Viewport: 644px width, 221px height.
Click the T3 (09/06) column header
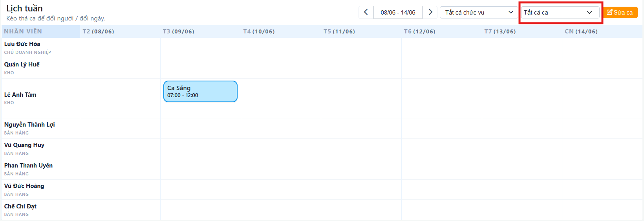point(179,31)
